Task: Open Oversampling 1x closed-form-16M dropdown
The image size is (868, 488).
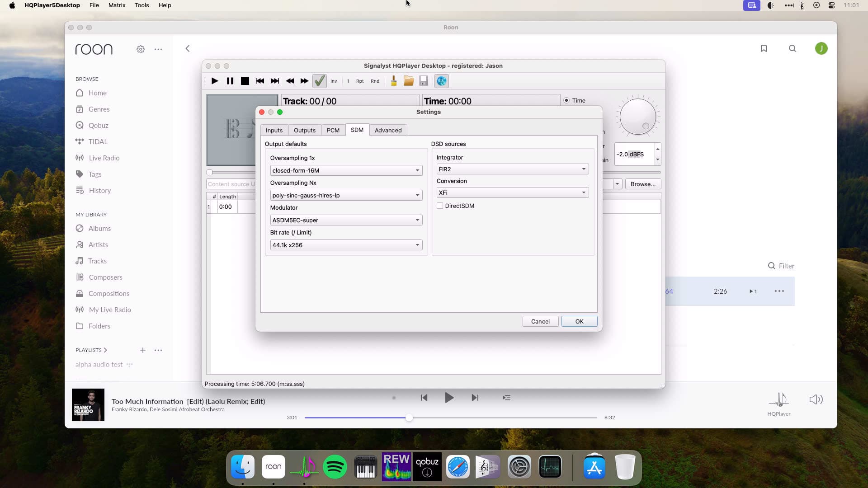Action: pos(346,170)
